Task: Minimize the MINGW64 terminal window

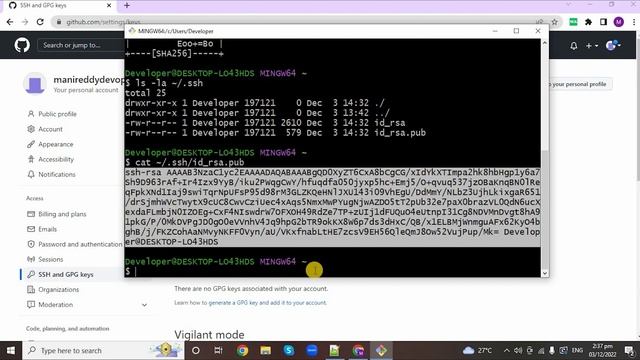Action: 495,31
